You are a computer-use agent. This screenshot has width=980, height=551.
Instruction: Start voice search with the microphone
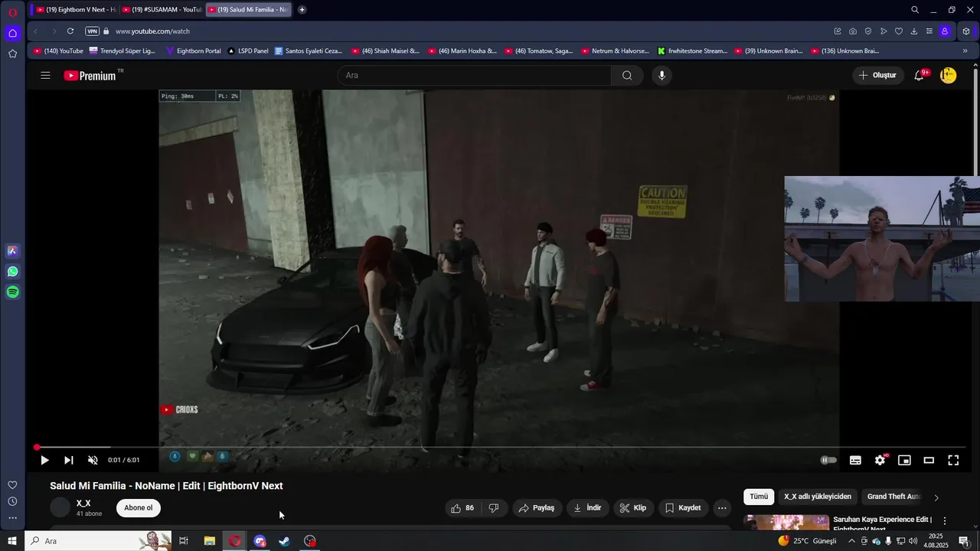(x=661, y=75)
